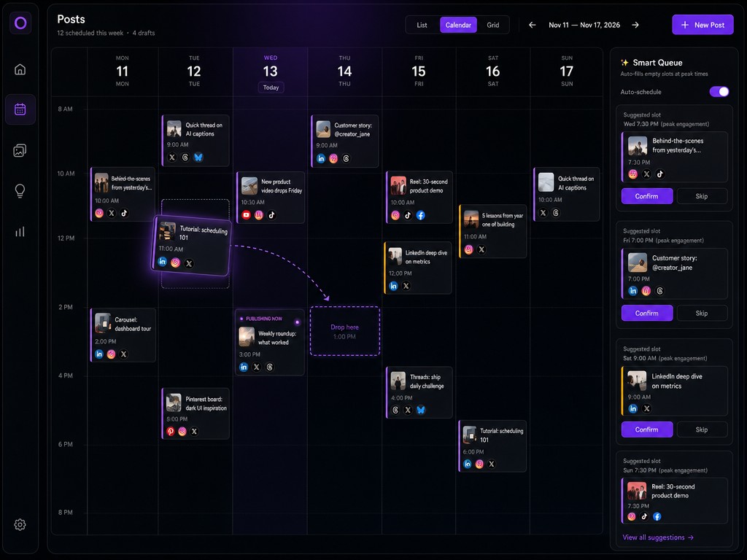Open Reel 30-second demo card in Sun suggestion

[675, 500]
